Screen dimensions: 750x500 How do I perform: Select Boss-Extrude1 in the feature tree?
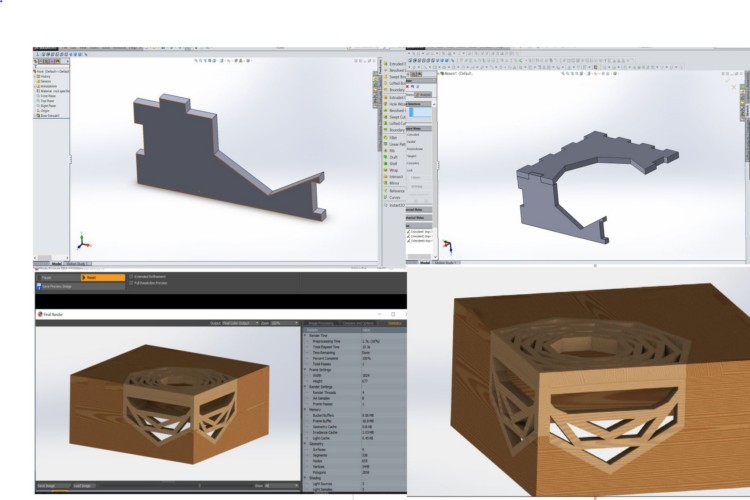(x=48, y=115)
